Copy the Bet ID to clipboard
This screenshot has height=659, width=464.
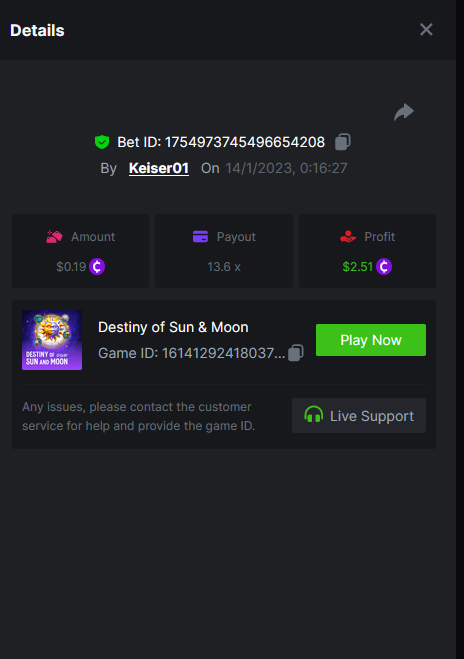(x=343, y=142)
